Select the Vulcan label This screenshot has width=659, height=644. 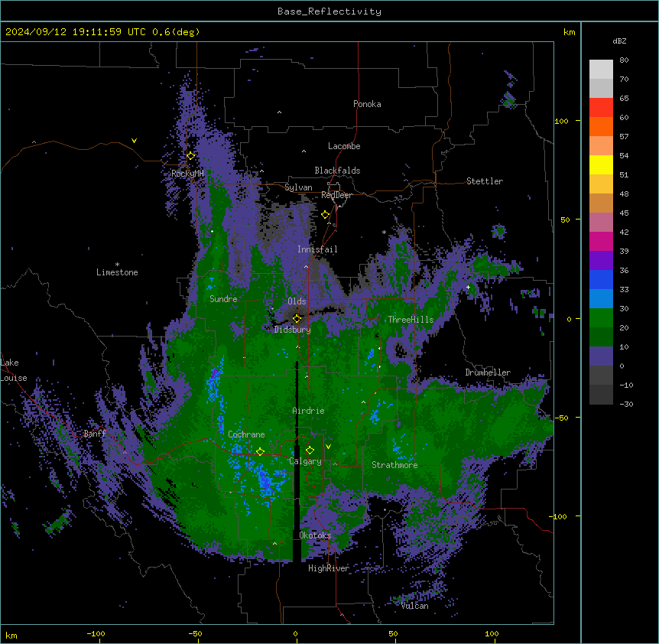[x=415, y=606]
